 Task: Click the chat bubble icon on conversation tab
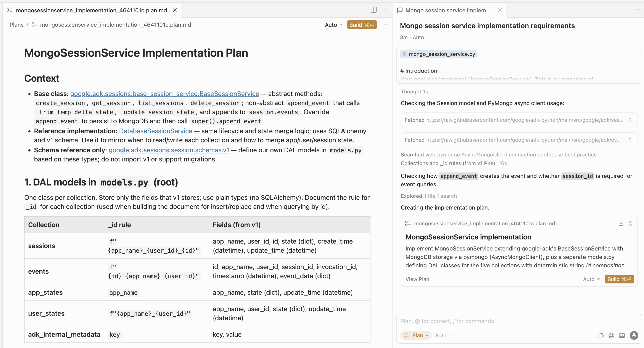click(399, 10)
